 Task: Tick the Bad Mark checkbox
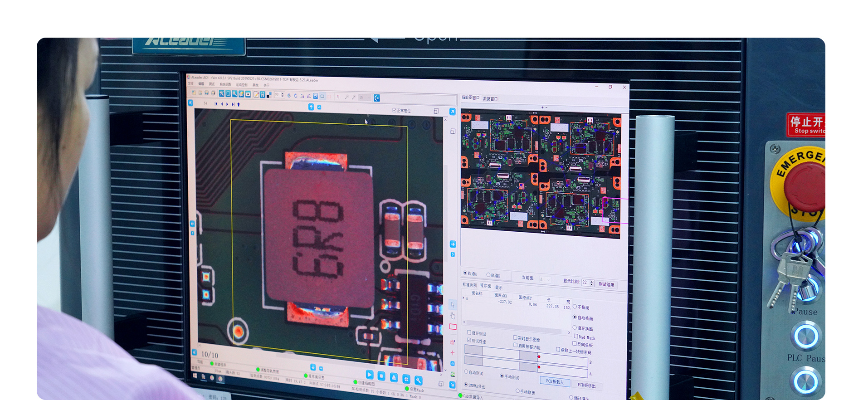point(575,336)
